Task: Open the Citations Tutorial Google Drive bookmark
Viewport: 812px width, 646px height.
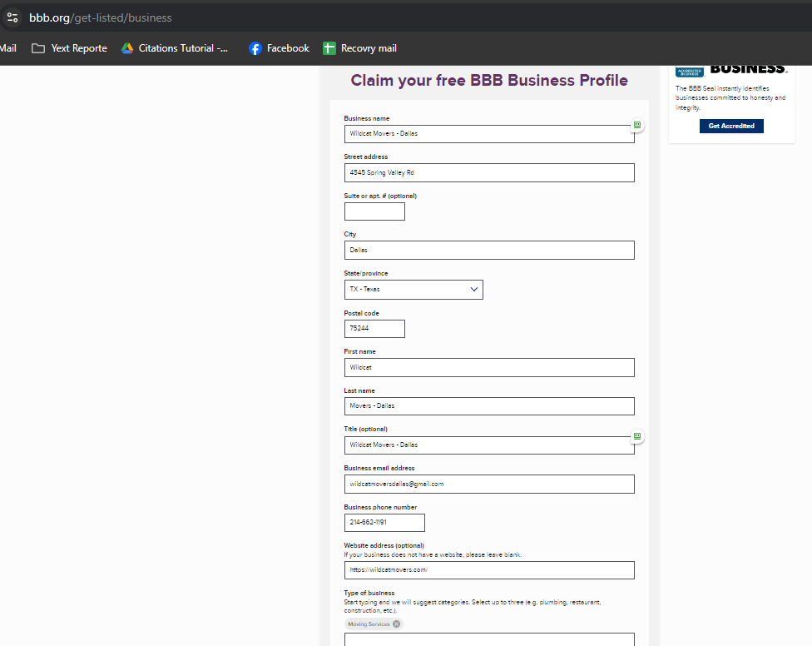Action: point(175,48)
